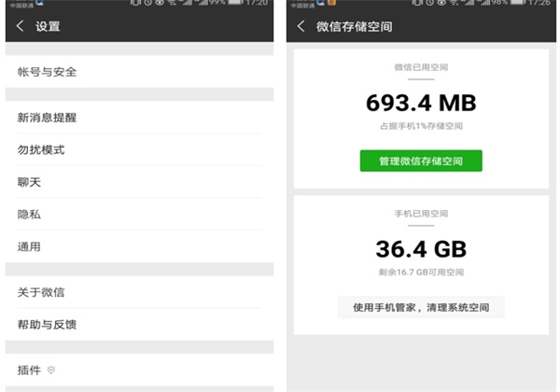Open 关于微信 page

41,292
